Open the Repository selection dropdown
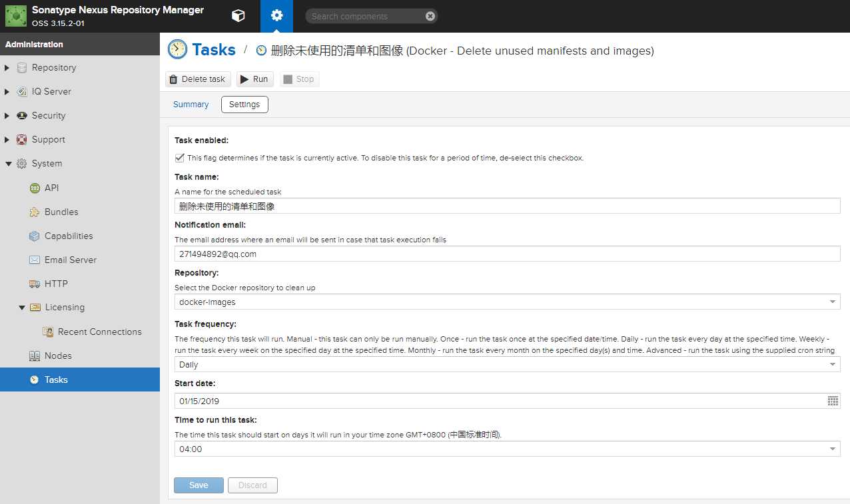This screenshot has height=504, width=850. point(833,302)
